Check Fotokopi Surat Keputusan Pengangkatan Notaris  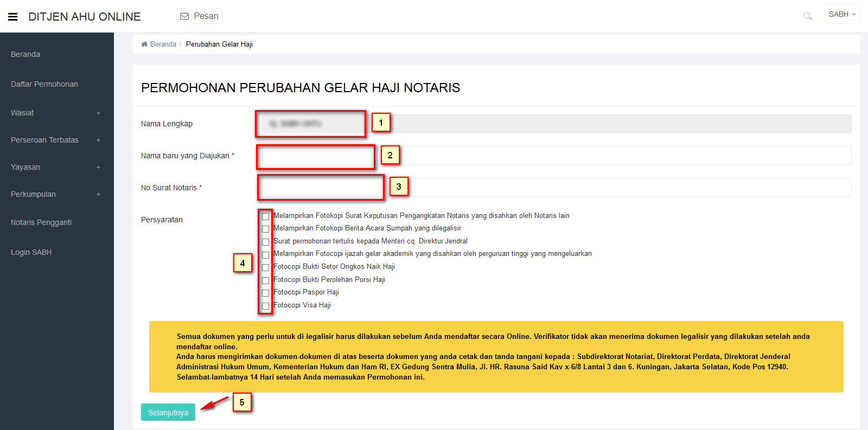click(265, 216)
